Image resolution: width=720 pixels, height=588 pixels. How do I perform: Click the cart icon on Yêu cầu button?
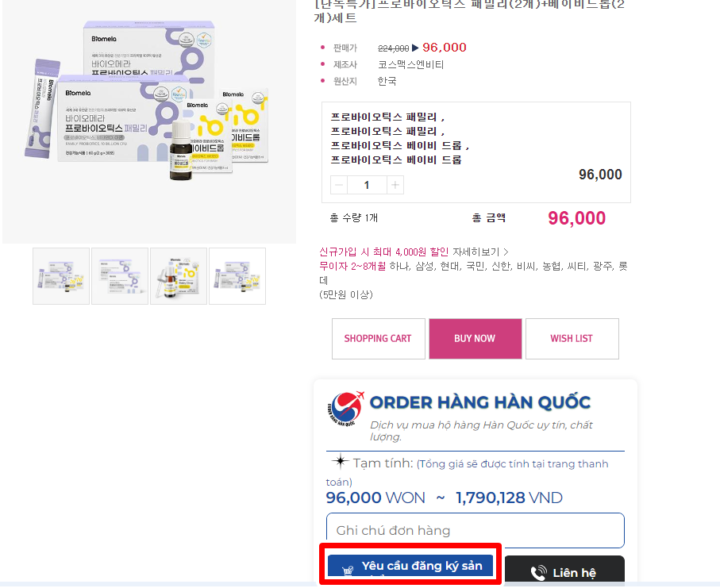(x=348, y=570)
